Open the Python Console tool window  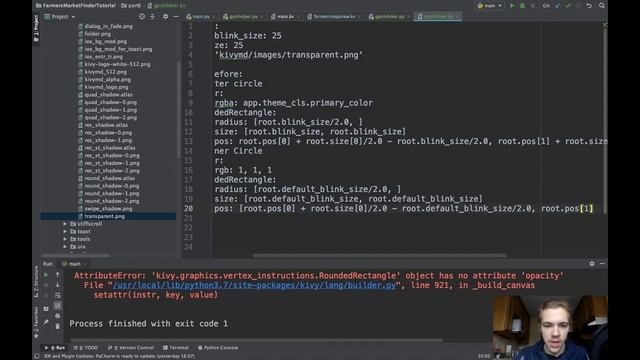218,348
